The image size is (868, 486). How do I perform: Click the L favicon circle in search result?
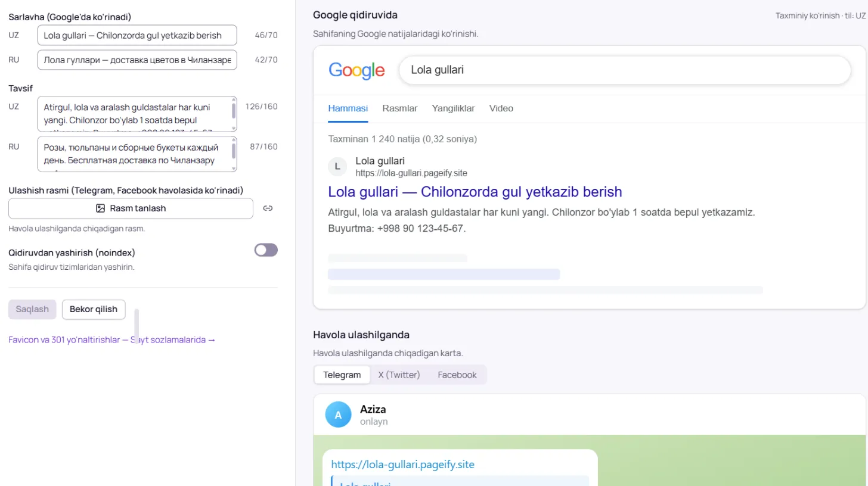337,167
